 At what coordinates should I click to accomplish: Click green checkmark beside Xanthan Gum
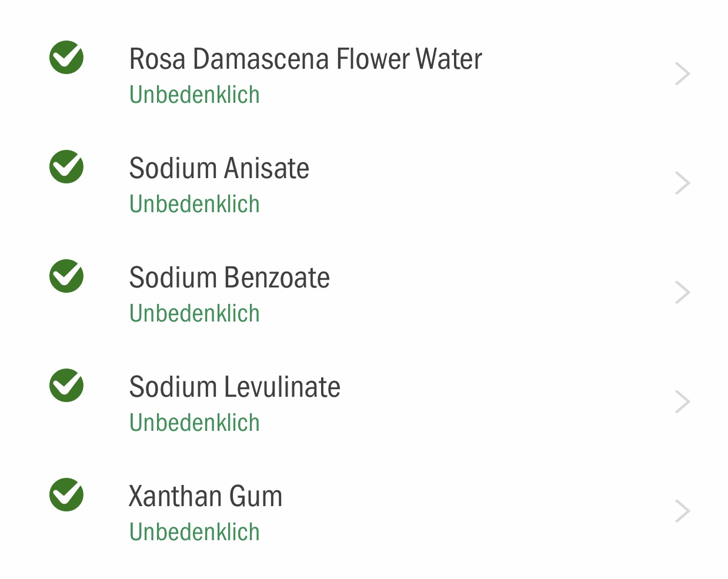(66, 495)
